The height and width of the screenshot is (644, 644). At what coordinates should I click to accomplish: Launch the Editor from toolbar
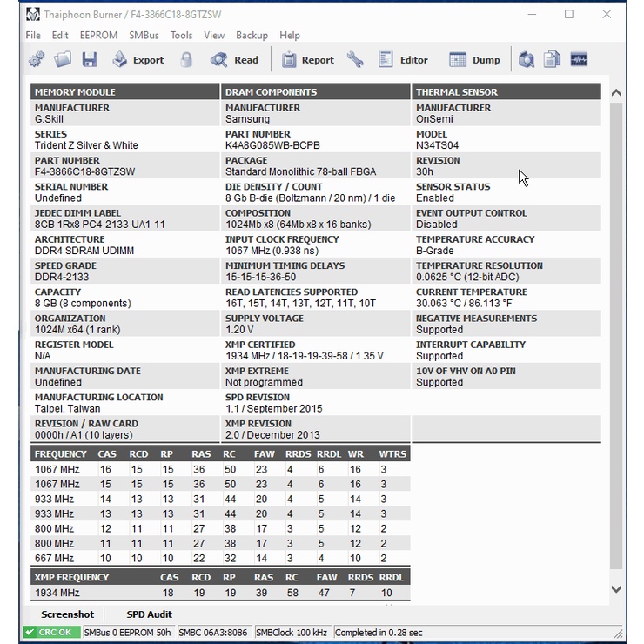[404, 60]
